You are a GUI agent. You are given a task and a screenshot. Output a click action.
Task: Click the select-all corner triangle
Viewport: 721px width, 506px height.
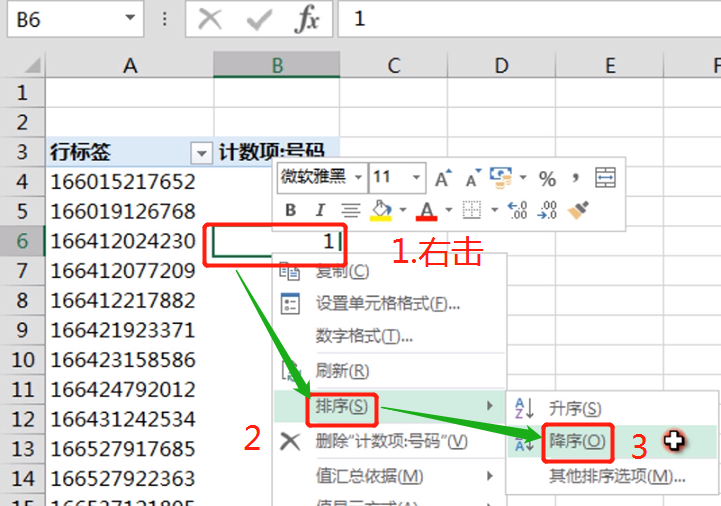tap(32, 65)
